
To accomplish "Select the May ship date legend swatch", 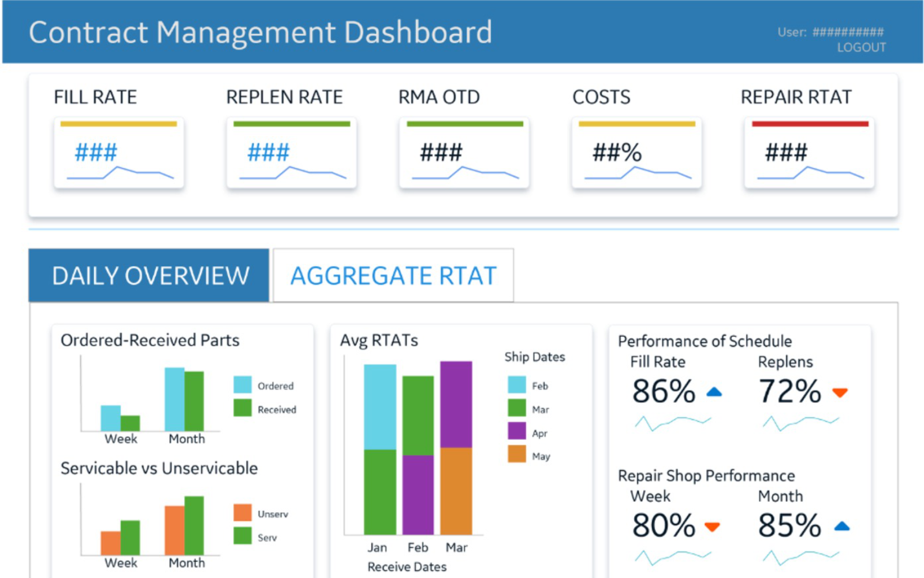I will [x=517, y=454].
